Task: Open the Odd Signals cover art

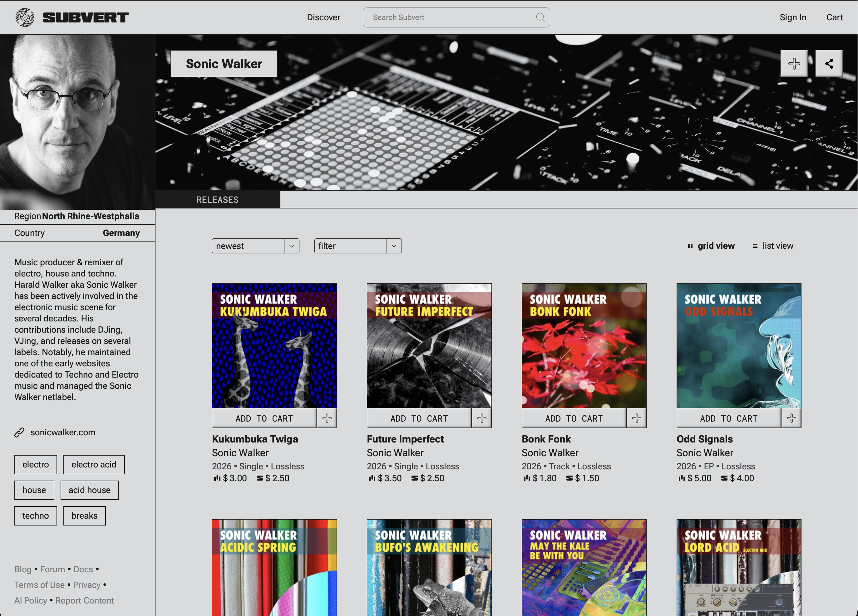Action: (739, 346)
